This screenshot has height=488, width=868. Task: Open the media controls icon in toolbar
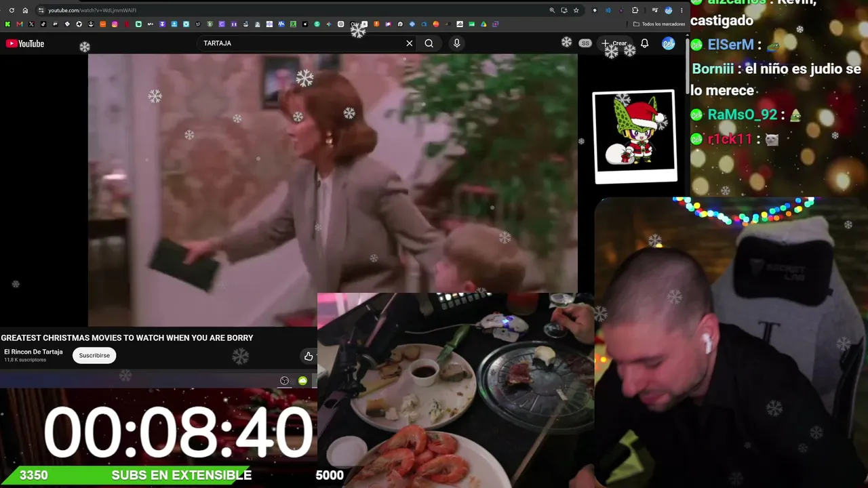point(654,10)
